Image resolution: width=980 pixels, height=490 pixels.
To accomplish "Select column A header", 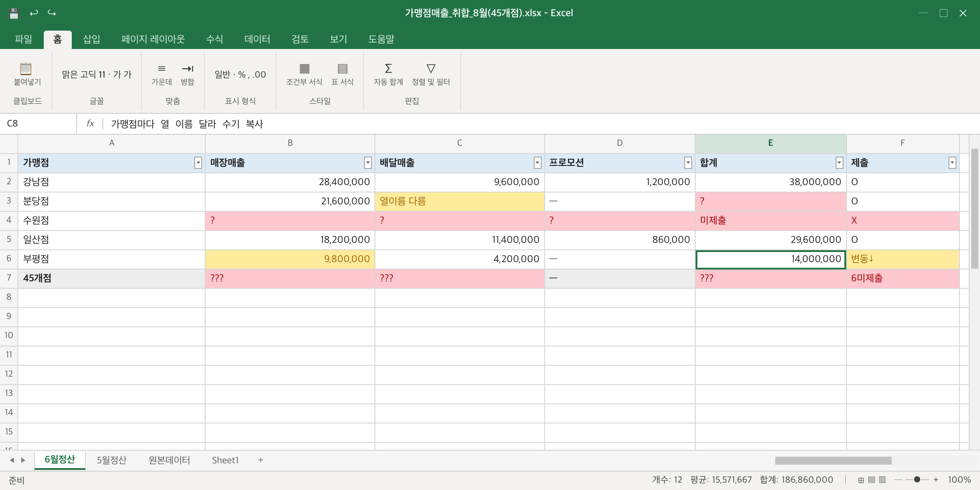I will coord(112,143).
